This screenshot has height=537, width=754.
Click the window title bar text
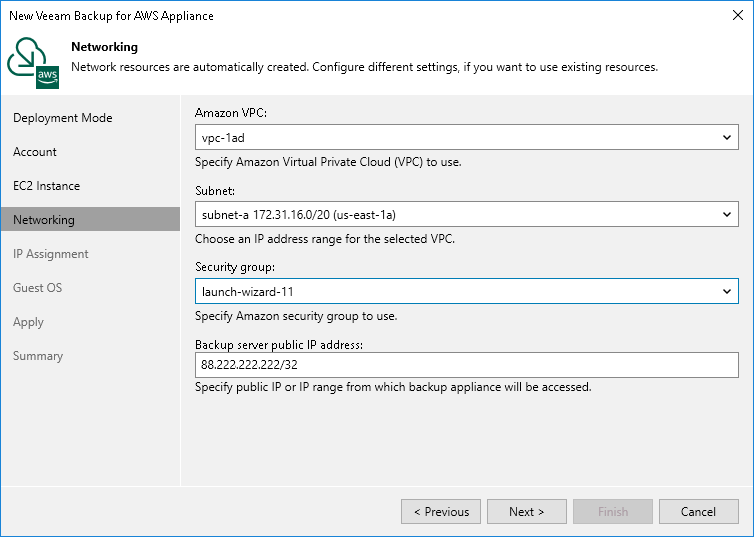pyautogui.click(x=111, y=16)
